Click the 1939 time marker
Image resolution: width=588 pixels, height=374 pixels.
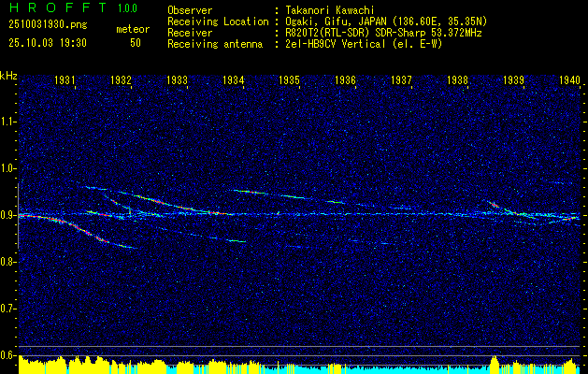coord(513,80)
